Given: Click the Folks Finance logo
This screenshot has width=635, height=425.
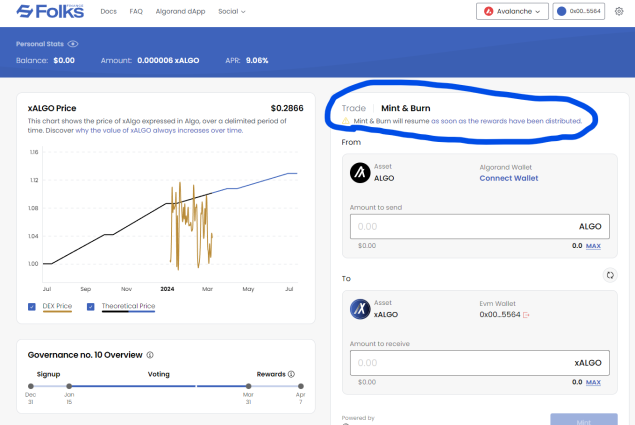Looking at the screenshot, I should point(50,11).
